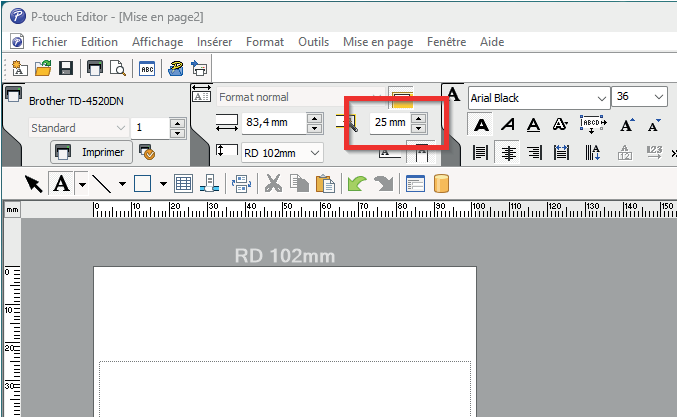Image resolution: width=677 pixels, height=417 pixels.
Task: Decrease font size with smaller A icon
Action: point(654,125)
